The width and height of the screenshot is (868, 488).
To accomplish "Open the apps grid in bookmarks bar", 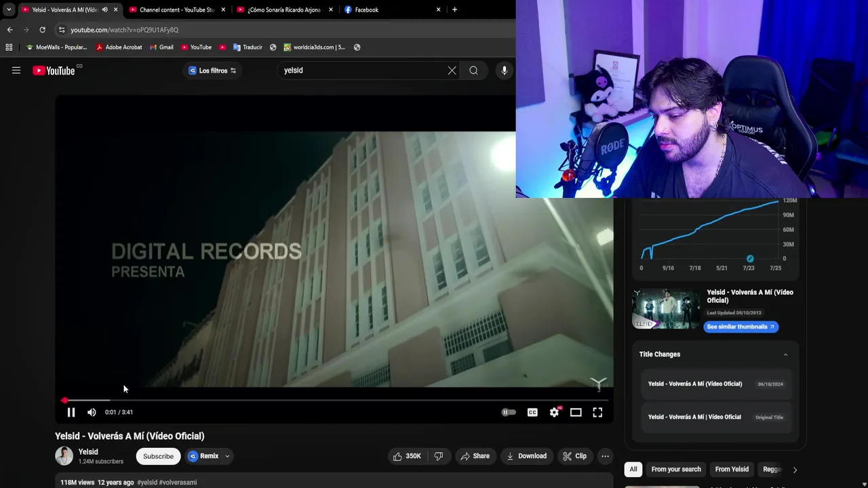I will click(9, 47).
